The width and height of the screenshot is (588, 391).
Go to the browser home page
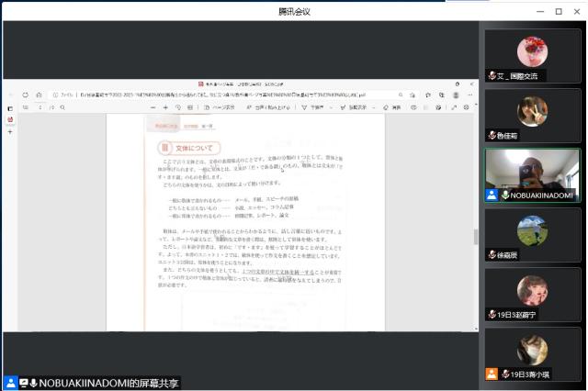coord(39,95)
